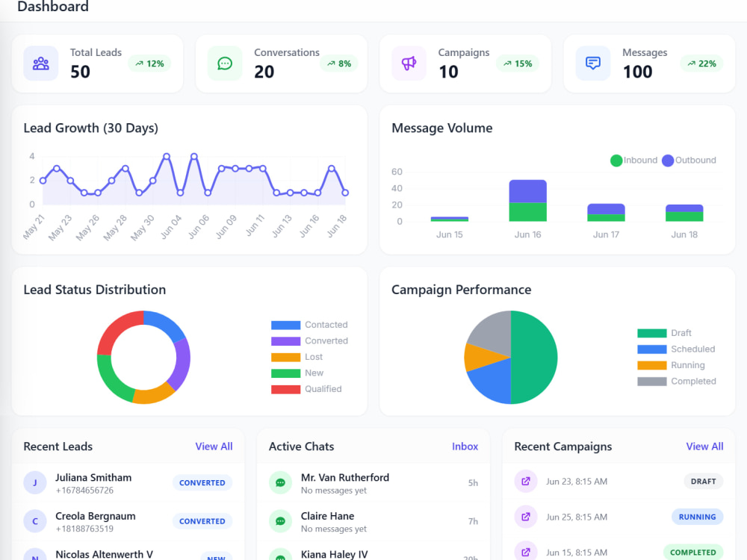747x560 pixels.
Task: Click the 22% trend badge on Messages
Action: click(701, 63)
